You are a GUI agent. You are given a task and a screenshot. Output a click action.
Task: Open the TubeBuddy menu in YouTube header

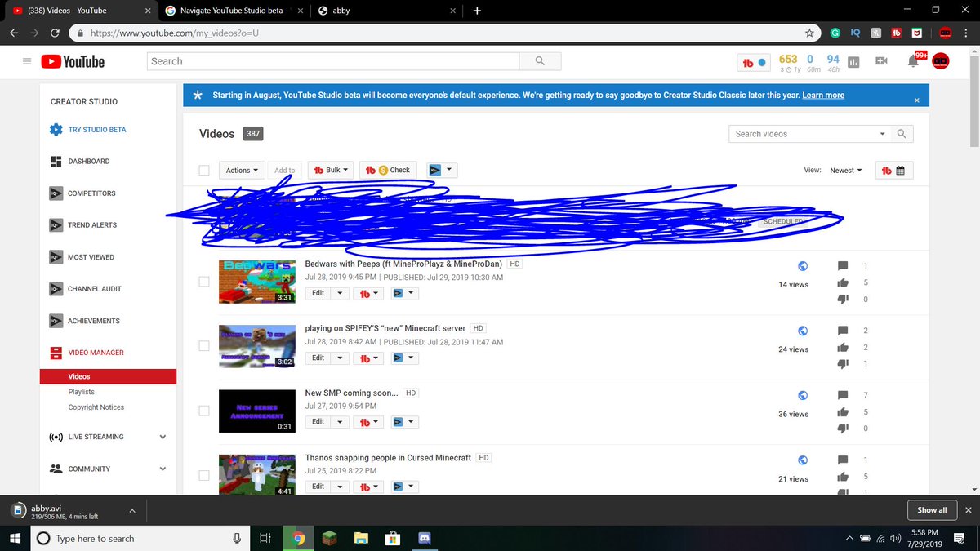click(752, 62)
